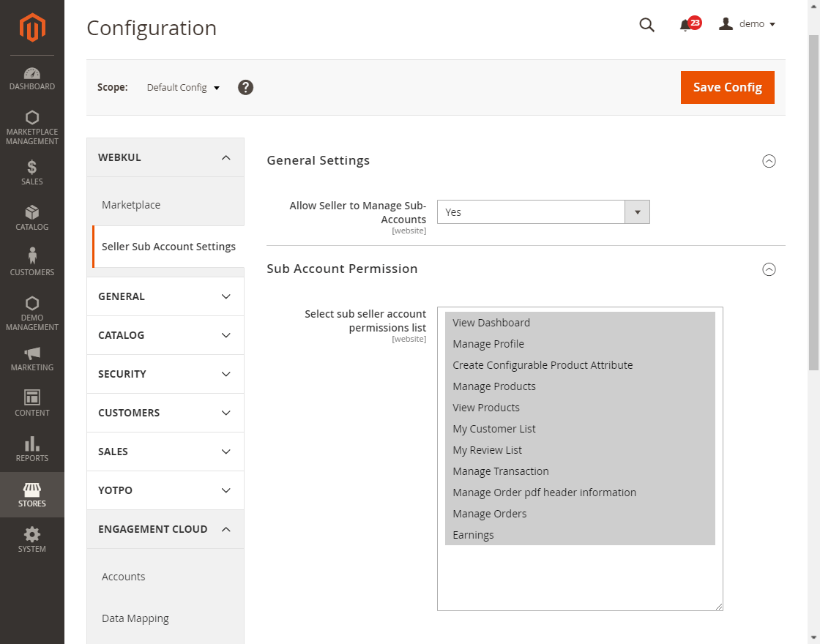Open the Dashboard from the sidebar

pyautogui.click(x=31, y=77)
